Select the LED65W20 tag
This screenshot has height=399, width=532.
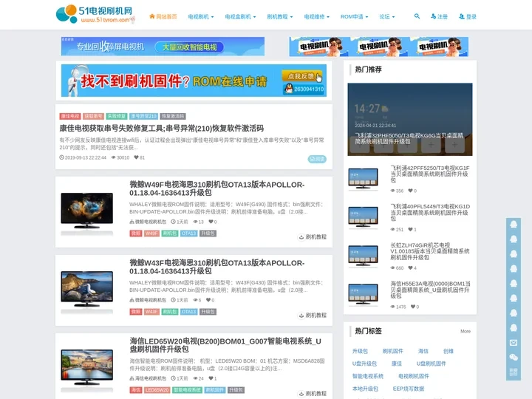157,390
